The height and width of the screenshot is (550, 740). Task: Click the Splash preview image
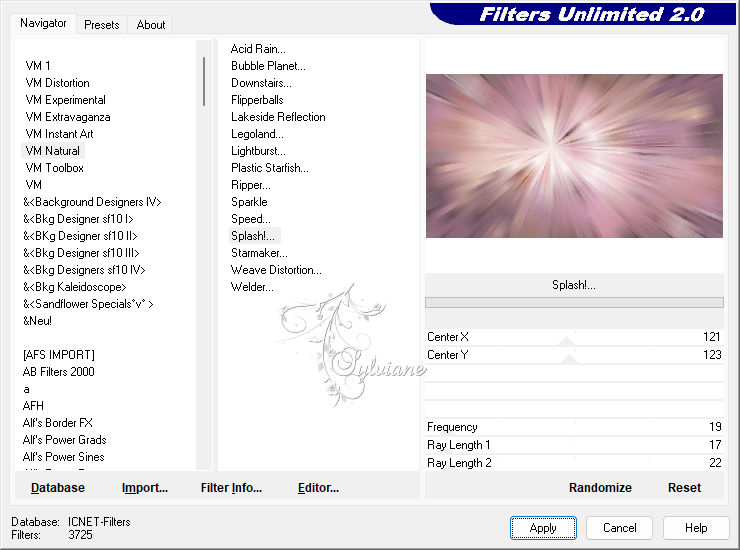[574, 156]
